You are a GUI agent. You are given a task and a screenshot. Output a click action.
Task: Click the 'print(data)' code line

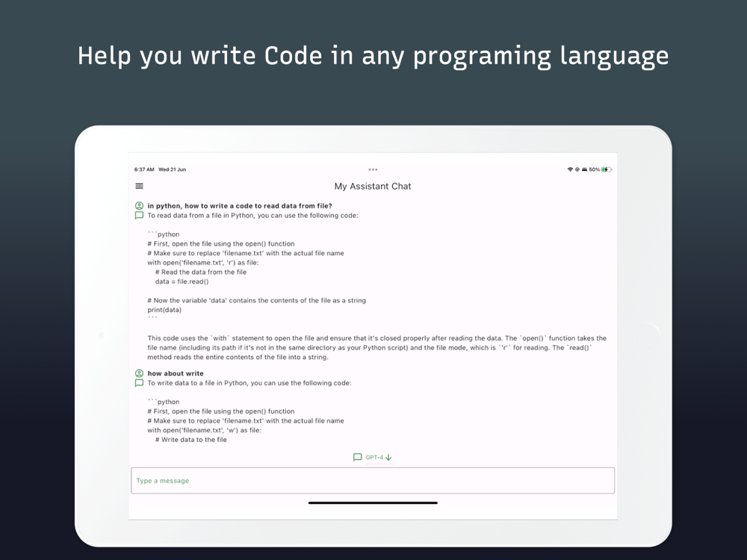[x=164, y=310]
